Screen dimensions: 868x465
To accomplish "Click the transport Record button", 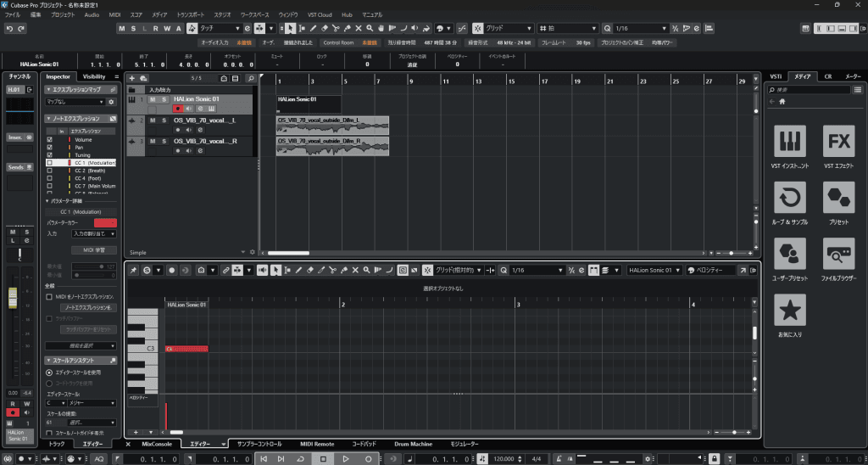I will tap(368, 459).
